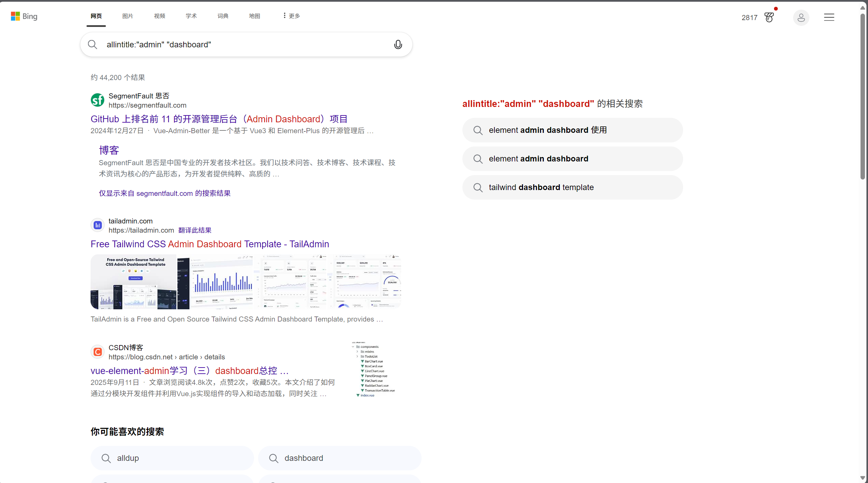Click the tailadmin.com site favicon
This screenshot has height=483, width=868.
tap(97, 225)
